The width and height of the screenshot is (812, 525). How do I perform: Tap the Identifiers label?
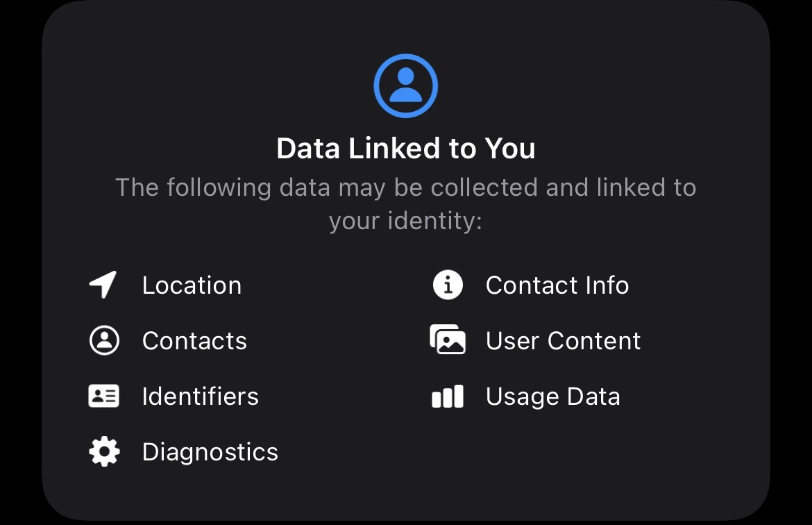200,397
